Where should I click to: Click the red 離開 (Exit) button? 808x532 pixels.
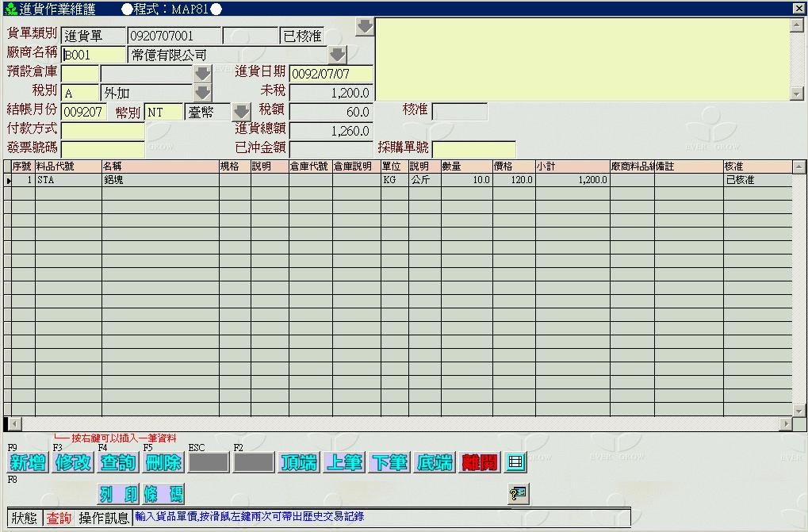pyautogui.click(x=480, y=463)
